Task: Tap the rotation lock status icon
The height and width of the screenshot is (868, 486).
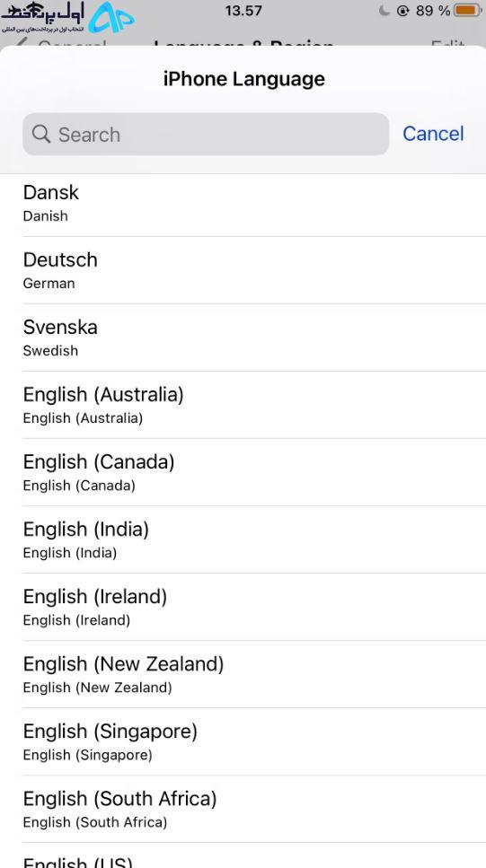Action: (x=402, y=11)
